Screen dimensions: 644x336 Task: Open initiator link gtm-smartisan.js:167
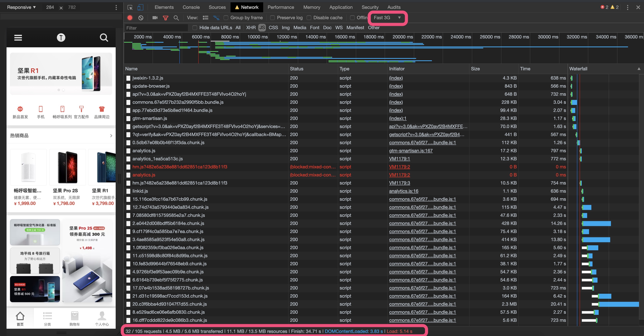pos(411,151)
